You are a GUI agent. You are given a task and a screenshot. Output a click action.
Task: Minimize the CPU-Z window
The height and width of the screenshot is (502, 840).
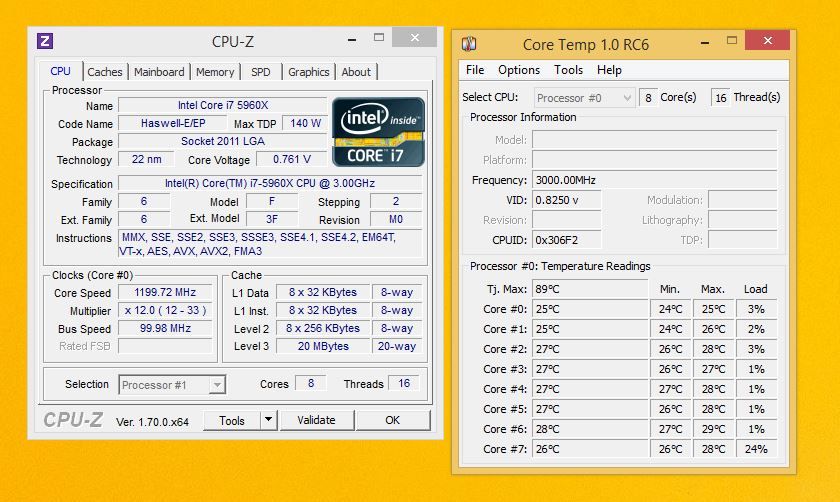352,39
